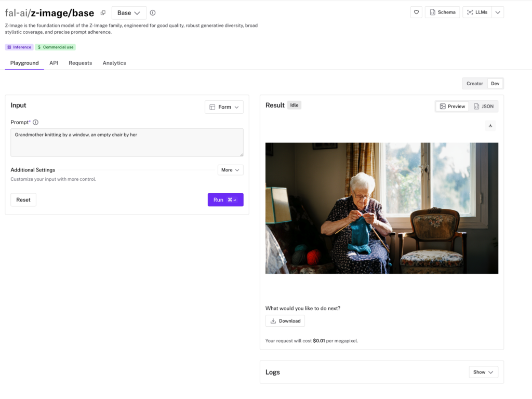Click the generated grandmother image preview
This screenshot has width=532, height=399.
coord(381,208)
